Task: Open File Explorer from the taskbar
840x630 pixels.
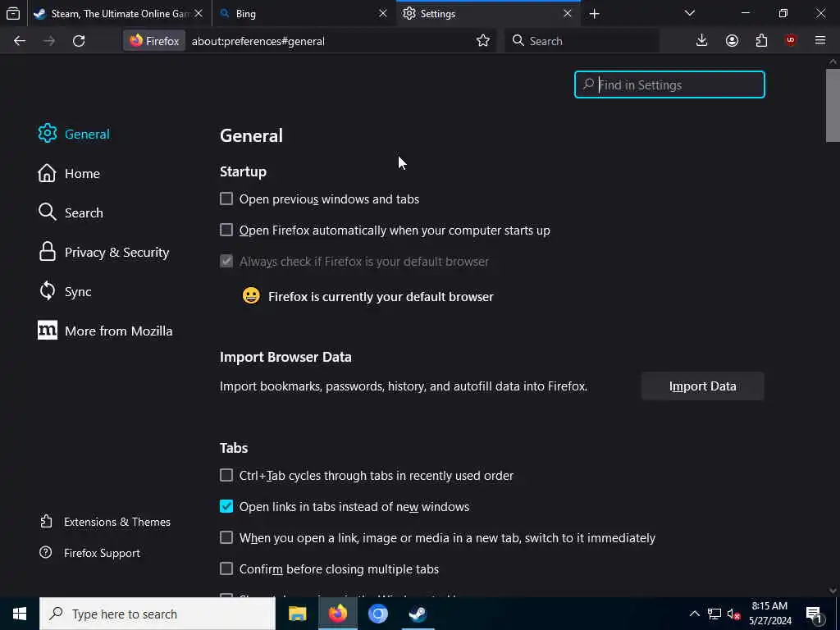Action: [297, 614]
